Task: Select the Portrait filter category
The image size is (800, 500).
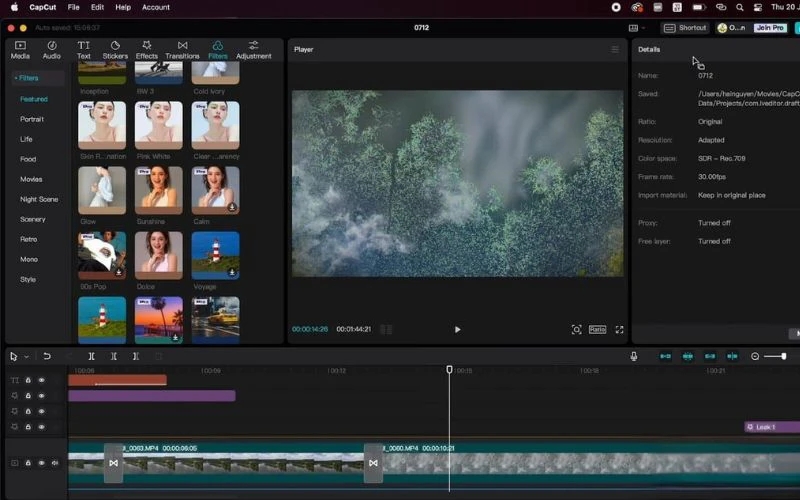Action: tap(32, 119)
